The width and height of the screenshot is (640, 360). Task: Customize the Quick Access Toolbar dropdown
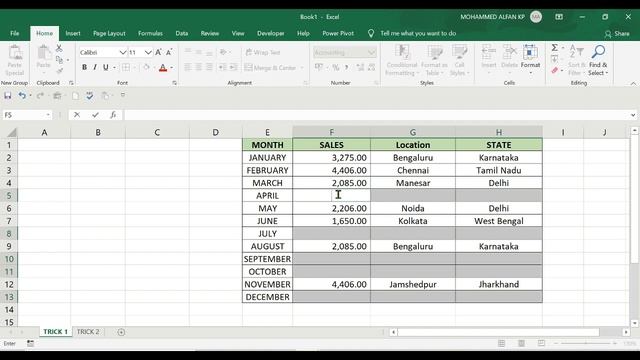[x=123, y=95]
